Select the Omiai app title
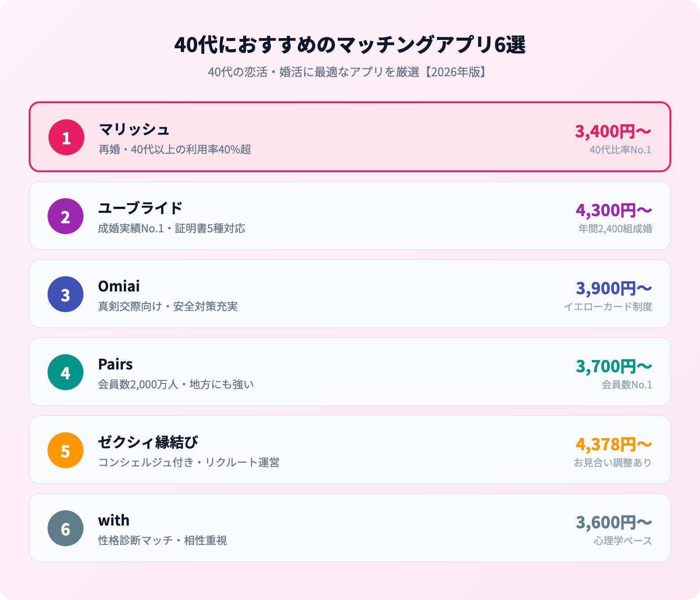Image resolution: width=700 pixels, height=600 pixels. [119, 286]
